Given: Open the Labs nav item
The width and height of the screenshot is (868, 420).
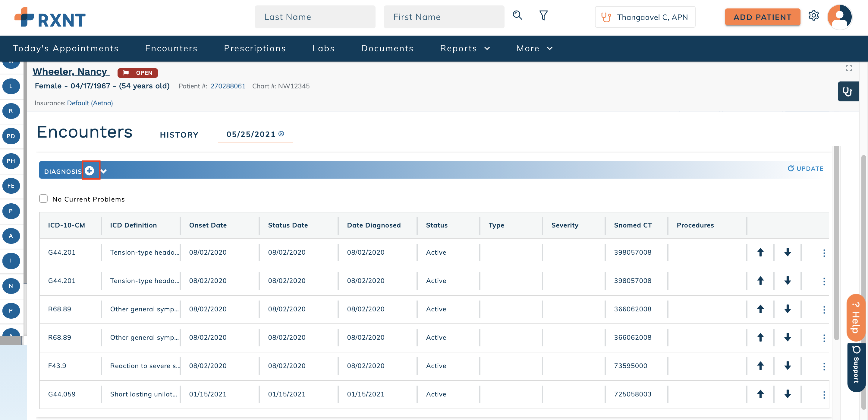Looking at the screenshot, I should (323, 48).
